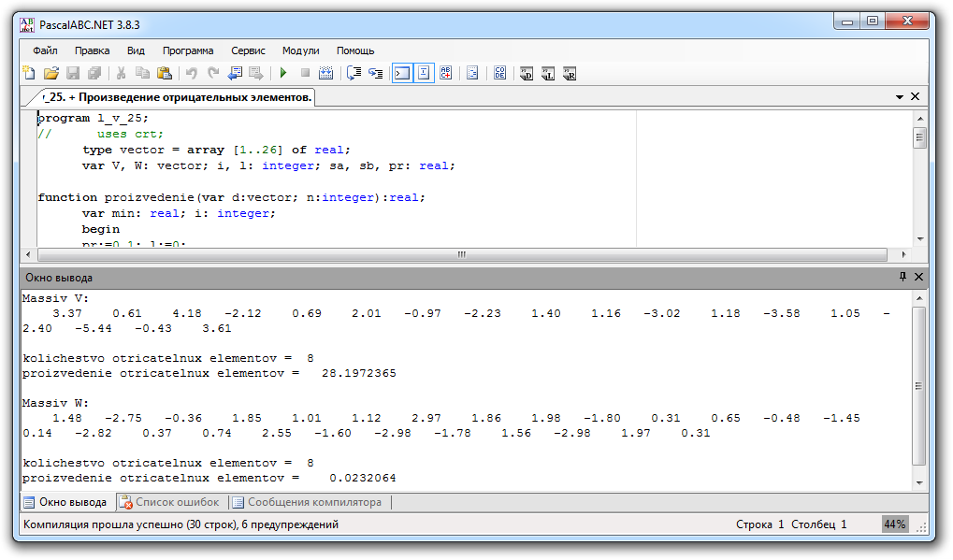Toggle the output window panel toolbar button
The height and width of the screenshot is (560, 953).
tap(401, 73)
